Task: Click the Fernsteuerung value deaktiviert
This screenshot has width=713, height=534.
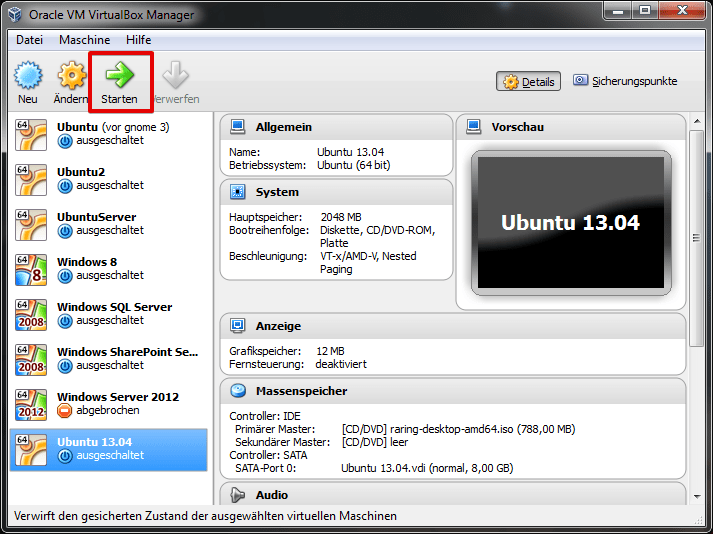Action: [x=341, y=364]
